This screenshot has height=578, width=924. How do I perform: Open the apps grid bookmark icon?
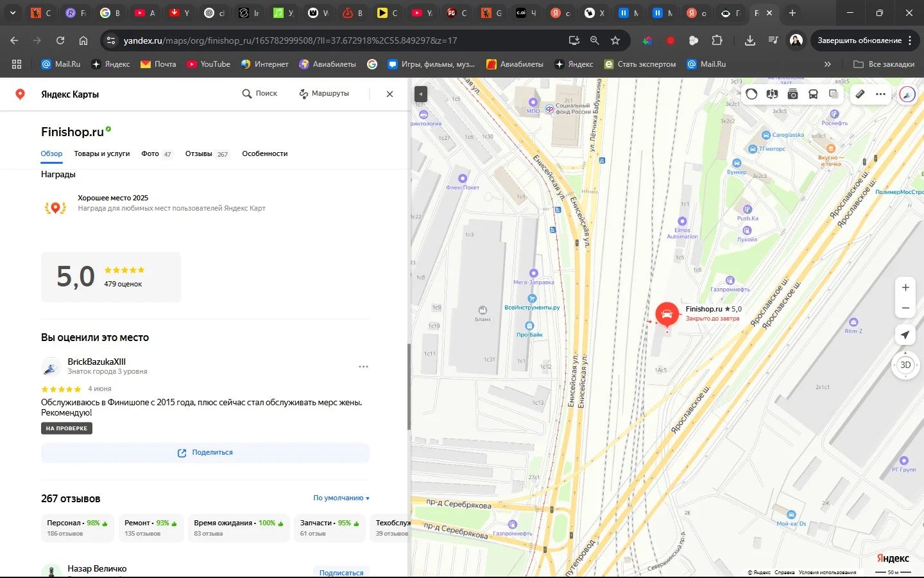(17, 64)
